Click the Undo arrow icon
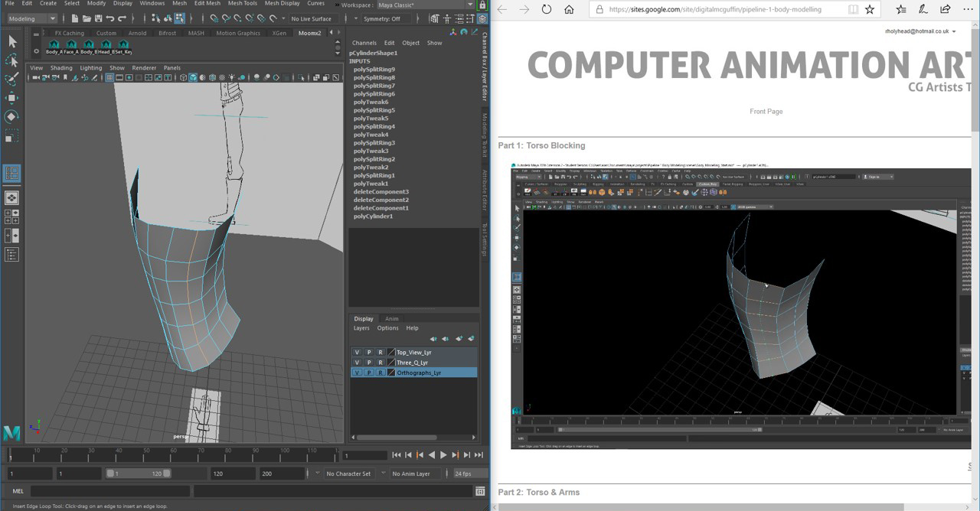The height and width of the screenshot is (511, 980). (110, 18)
